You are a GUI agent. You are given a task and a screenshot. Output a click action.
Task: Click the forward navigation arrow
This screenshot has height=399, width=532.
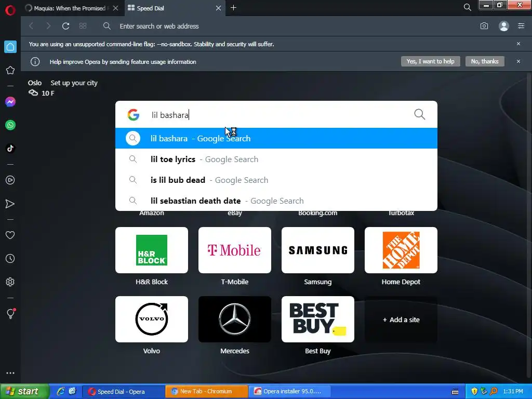48,26
